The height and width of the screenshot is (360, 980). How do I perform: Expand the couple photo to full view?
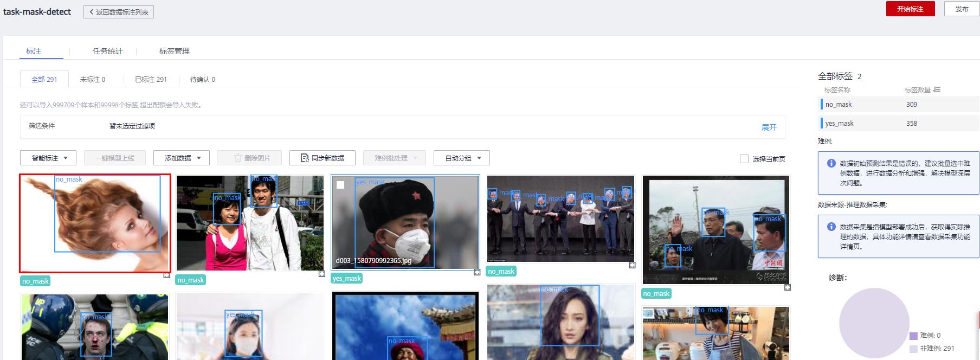[322, 274]
